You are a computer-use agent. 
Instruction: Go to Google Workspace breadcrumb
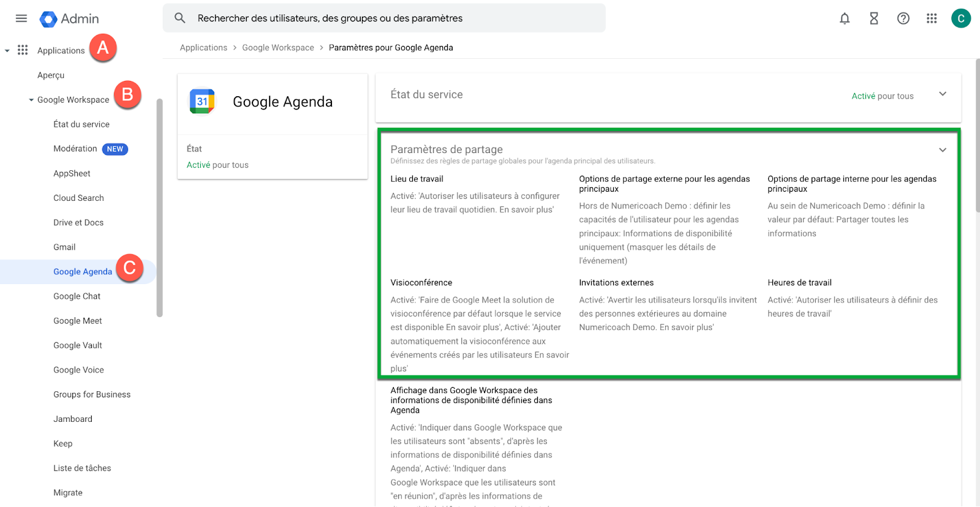(x=278, y=48)
